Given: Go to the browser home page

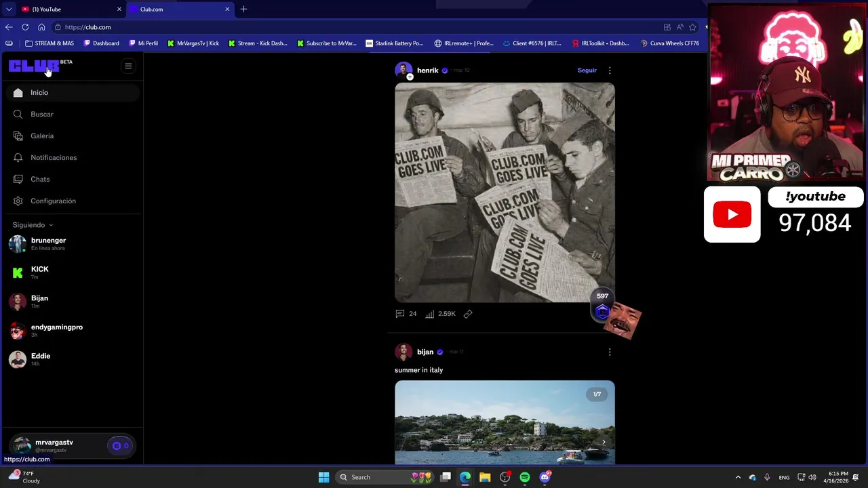Looking at the screenshot, I should tap(41, 27).
